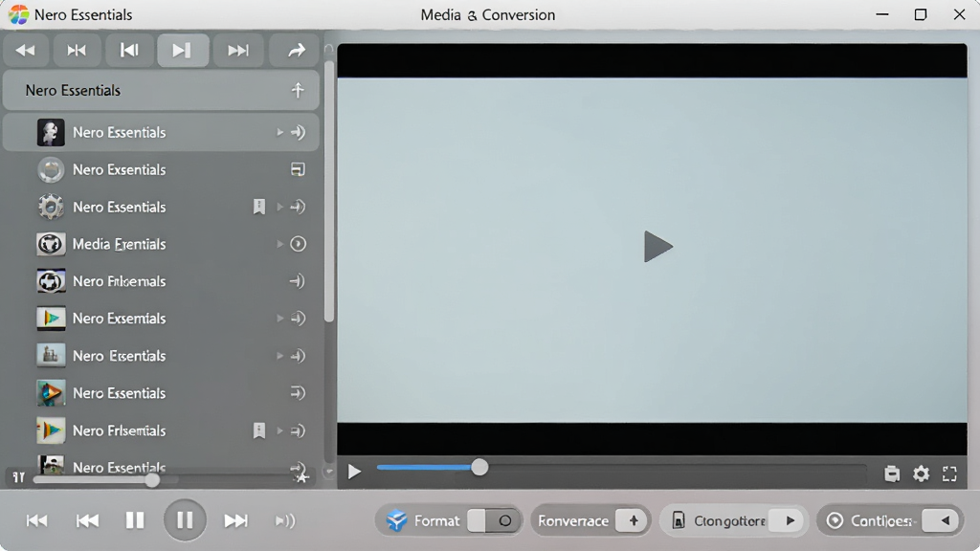Expand the third row chevron next to bookmark
The width and height of the screenshot is (980, 551).
pyautogui.click(x=280, y=207)
